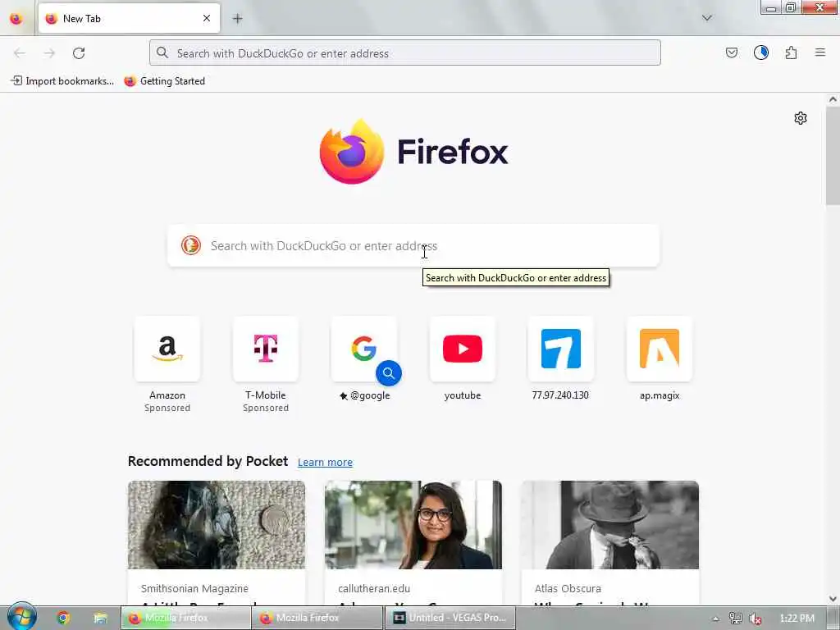
Task: Open the Firefox account icon in toolbar
Action: 761,52
